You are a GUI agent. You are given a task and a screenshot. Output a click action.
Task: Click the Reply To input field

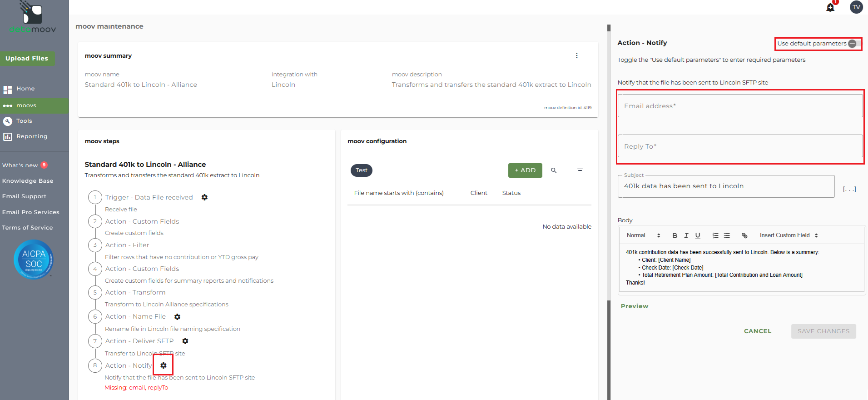pyautogui.click(x=740, y=146)
